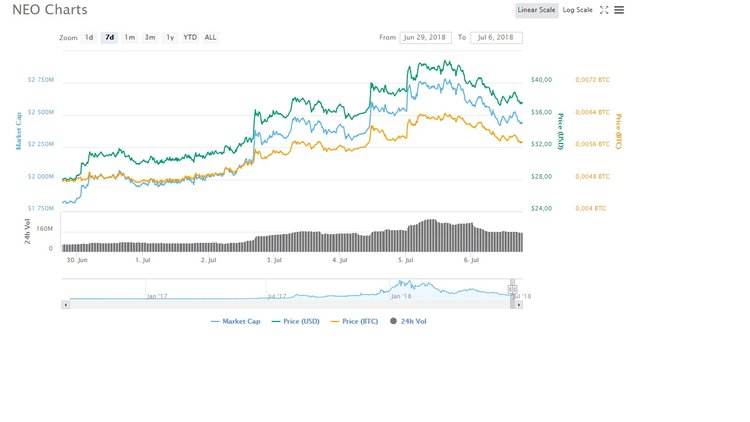750x422 pixels.
Task: Click the $40,00 USD axis label
Action: coord(541,80)
